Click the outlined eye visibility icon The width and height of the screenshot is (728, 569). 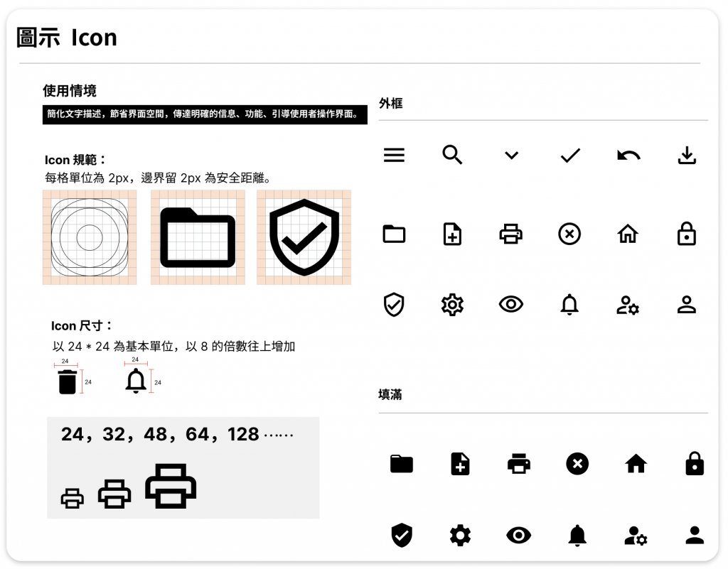(x=510, y=304)
